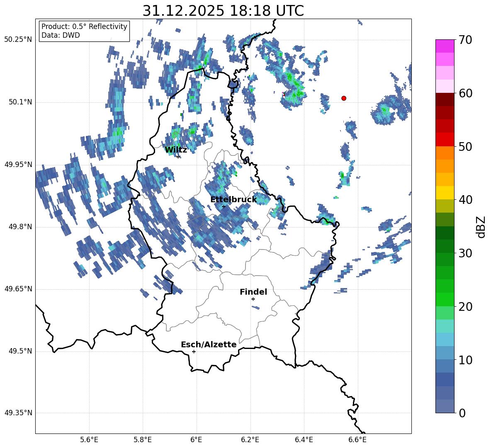491x448 pixels.
Task: Click the 30 tick label on the colorbar
Action: coord(465,253)
